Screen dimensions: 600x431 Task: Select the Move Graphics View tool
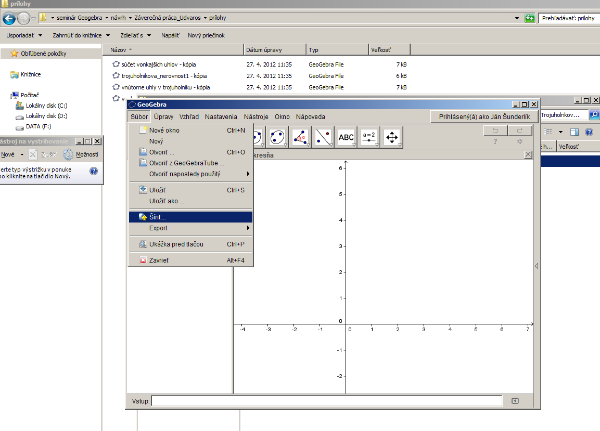click(392, 137)
